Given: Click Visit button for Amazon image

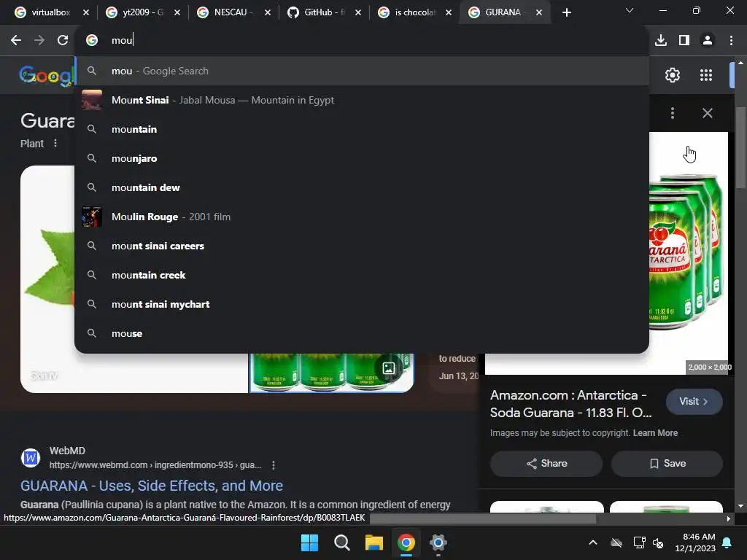Looking at the screenshot, I should [694, 402].
